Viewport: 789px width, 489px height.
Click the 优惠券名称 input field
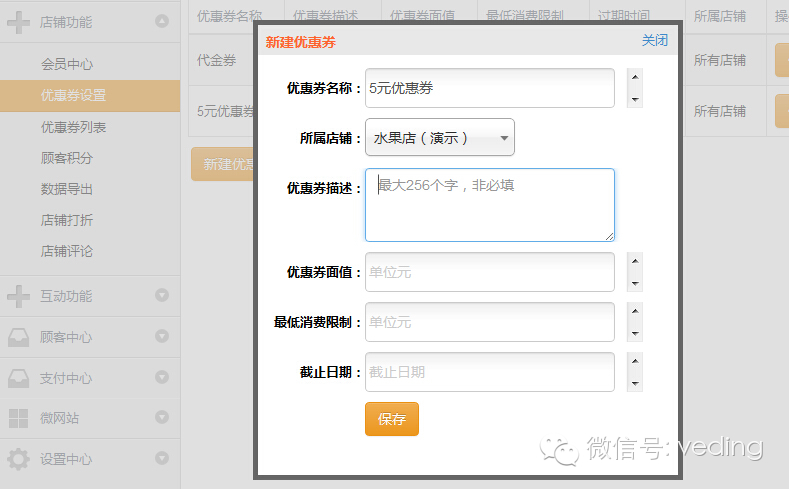(x=490, y=88)
